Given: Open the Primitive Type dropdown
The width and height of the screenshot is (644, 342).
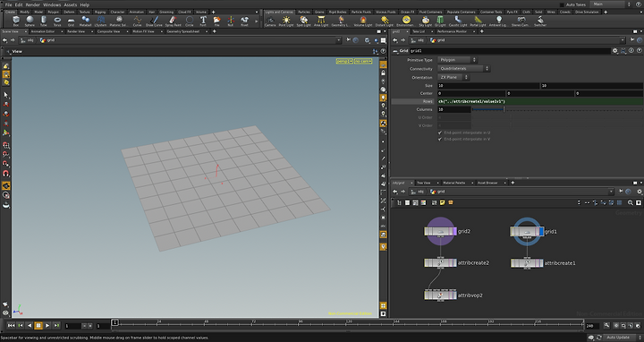Looking at the screenshot, I should (x=457, y=60).
